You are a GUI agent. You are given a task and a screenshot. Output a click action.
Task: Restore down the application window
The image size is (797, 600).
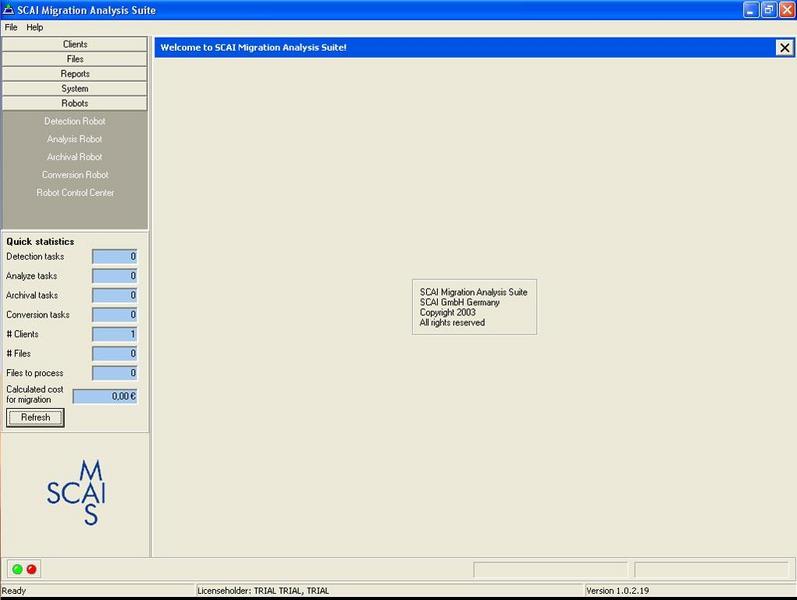coord(769,10)
